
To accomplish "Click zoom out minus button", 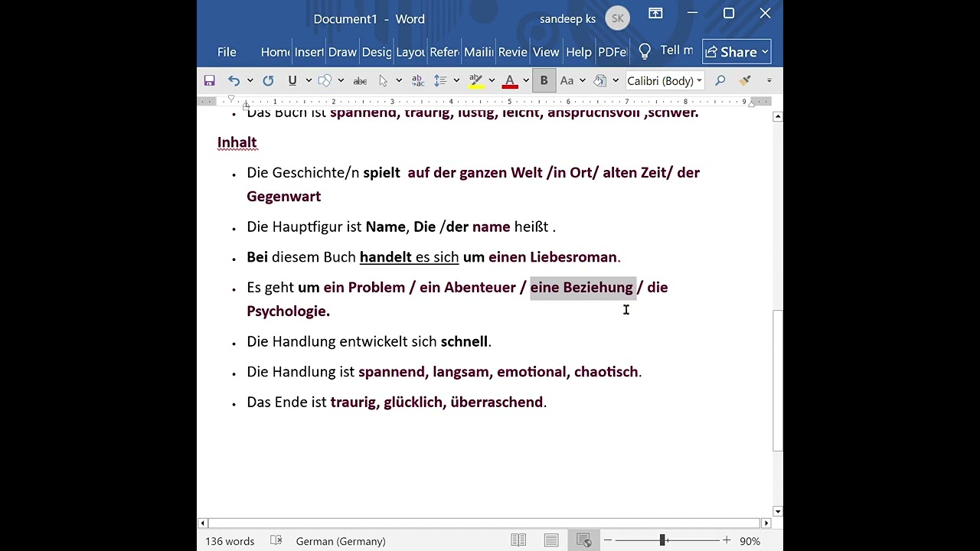I will [x=608, y=541].
